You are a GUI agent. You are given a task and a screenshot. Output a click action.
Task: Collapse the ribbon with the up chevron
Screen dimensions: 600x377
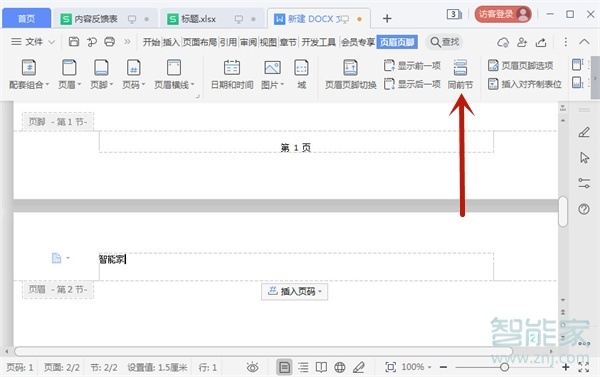click(584, 41)
